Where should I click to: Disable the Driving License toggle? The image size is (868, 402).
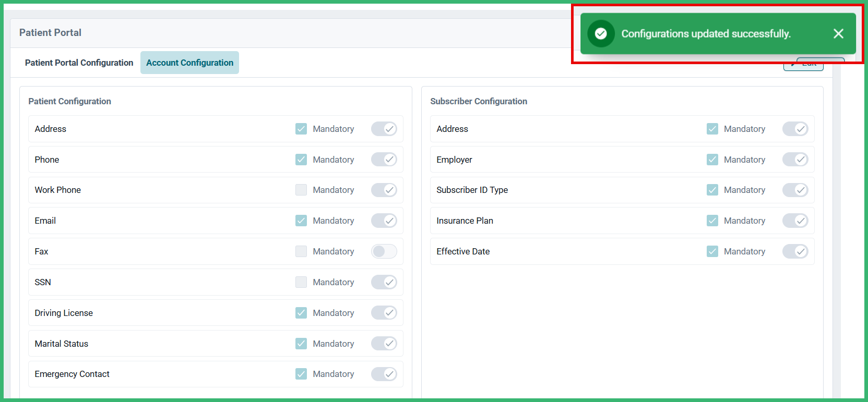click(x=384, y=313)
